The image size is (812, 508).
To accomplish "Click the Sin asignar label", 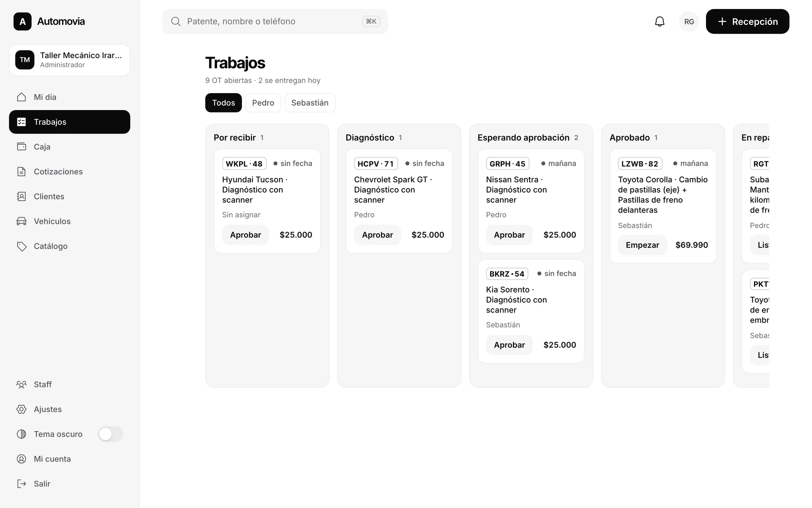I will (241, 215).
